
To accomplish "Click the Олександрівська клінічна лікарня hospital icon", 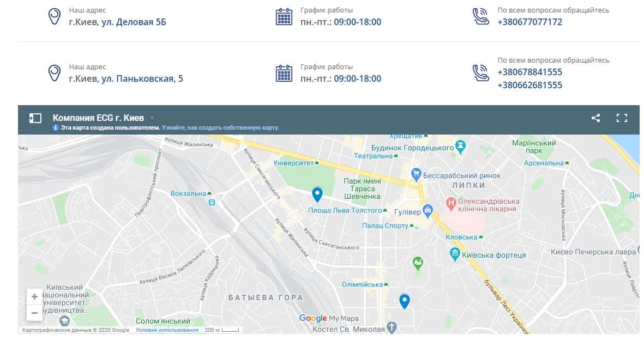I will pos(452,203).
